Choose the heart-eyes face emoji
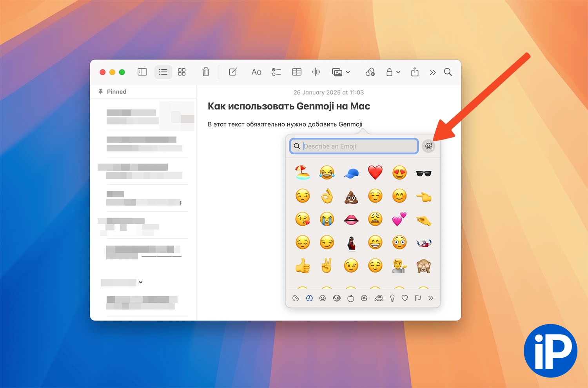Screen dimensions: 588x388 pos(399,173)
